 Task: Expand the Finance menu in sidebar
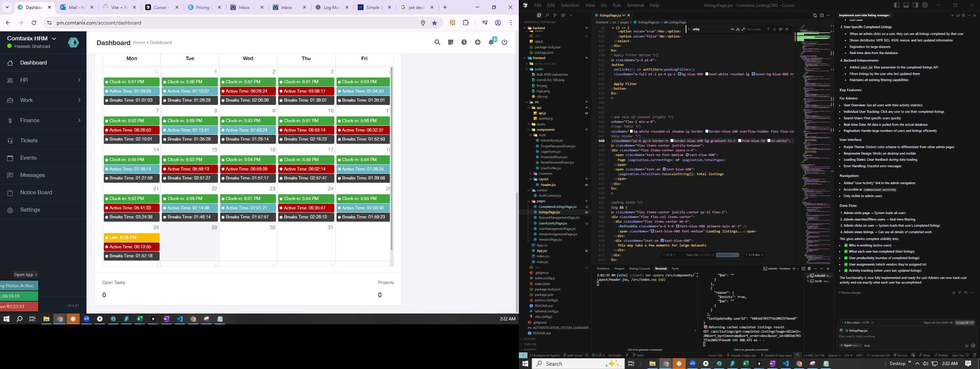43,120
